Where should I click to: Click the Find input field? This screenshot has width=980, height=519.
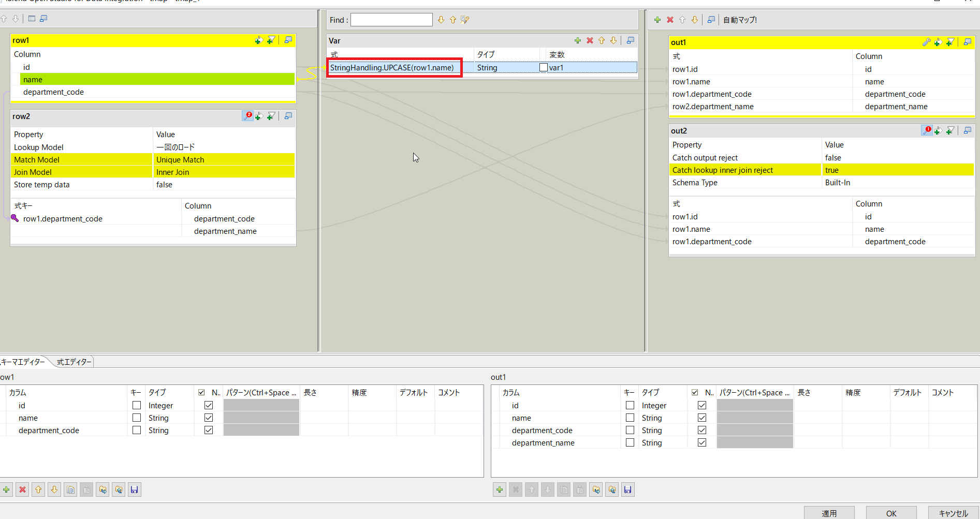391,20
